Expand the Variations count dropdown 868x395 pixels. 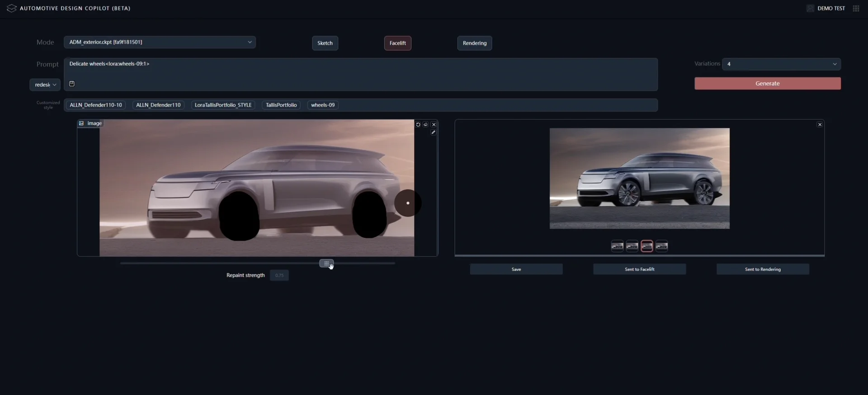781,64
